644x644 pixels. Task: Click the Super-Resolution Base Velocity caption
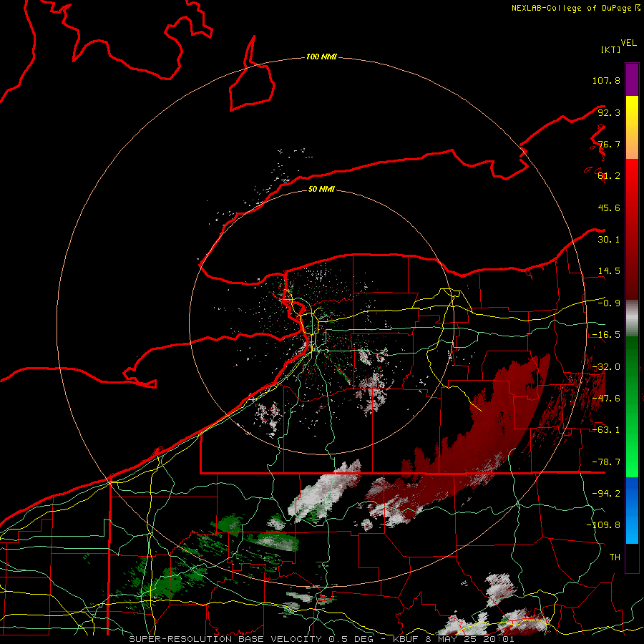(x=321, y=639)
